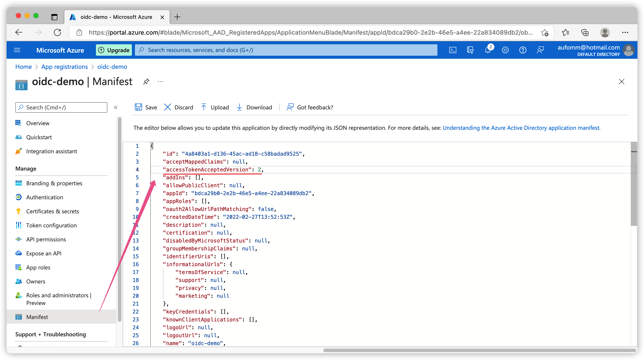
Task: Upload a manifest file
Action: tap(215, 107)
